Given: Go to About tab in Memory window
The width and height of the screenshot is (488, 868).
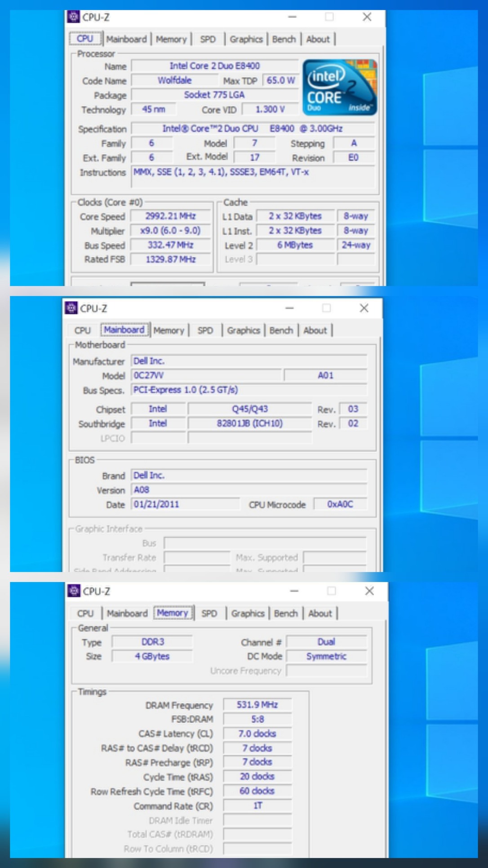Looking at the screenshot, I should 320,613.
